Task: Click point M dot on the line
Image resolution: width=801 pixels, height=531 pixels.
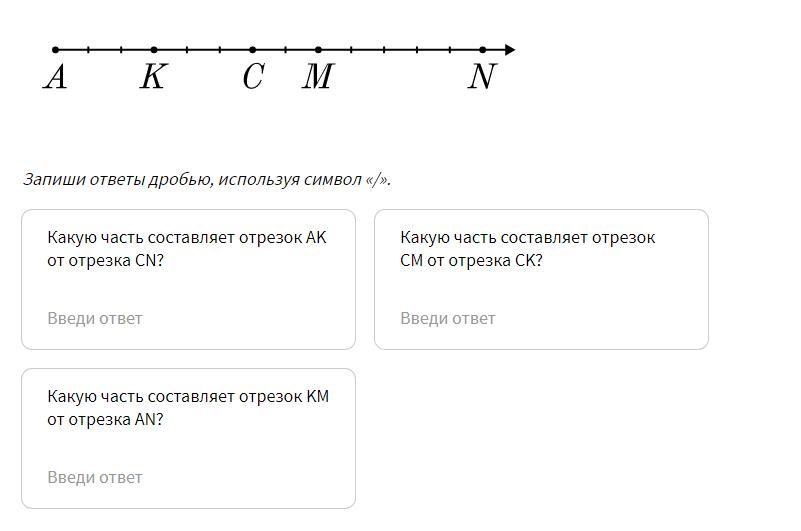Action: click(318, 49)
